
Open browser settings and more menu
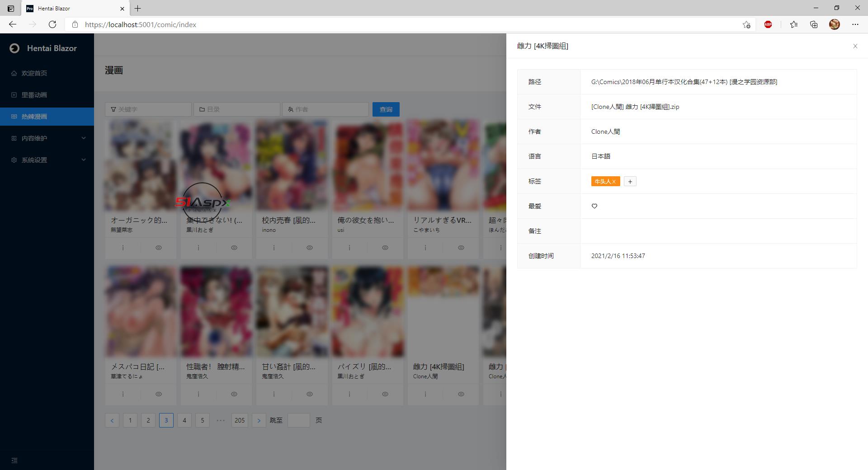[855, 24]
